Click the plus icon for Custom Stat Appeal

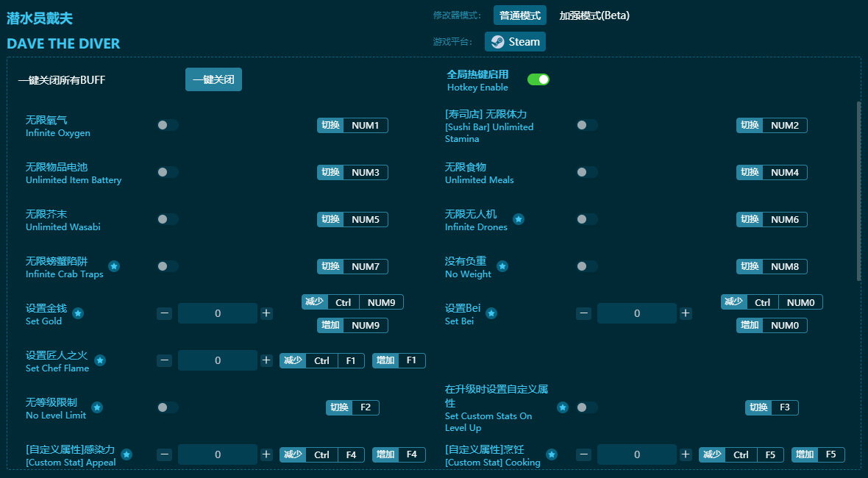(x=266, y=454)
